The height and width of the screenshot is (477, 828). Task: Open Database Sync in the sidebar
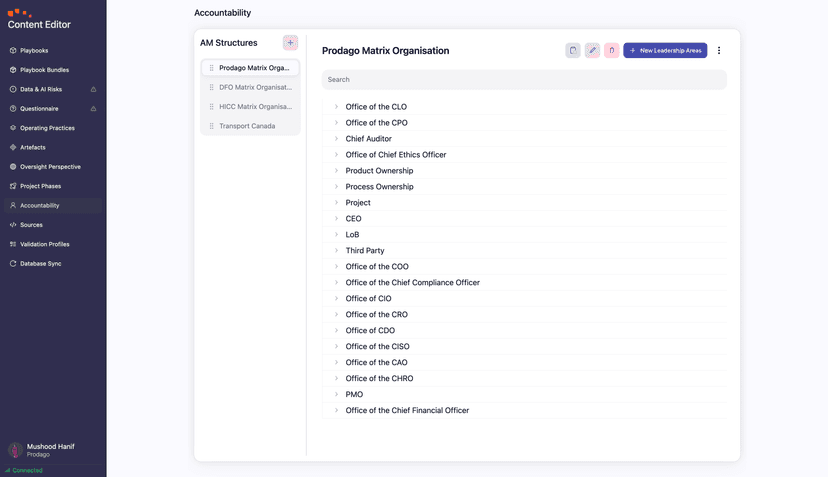coord(41,264)
